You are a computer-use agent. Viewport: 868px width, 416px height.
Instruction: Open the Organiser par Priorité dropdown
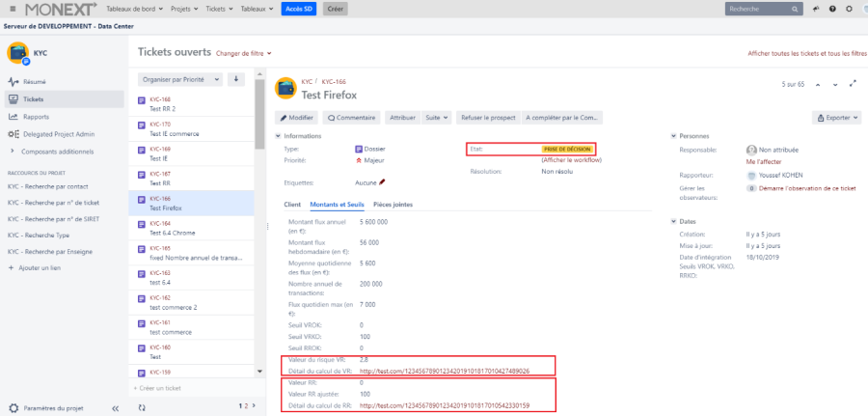coord(180,79)
